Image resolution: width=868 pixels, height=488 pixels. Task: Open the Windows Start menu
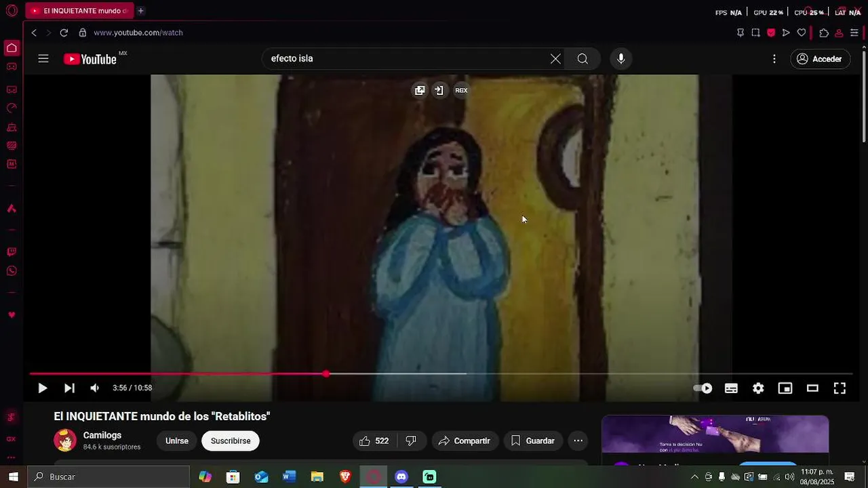pyautogui.click(x=14, y=477)
